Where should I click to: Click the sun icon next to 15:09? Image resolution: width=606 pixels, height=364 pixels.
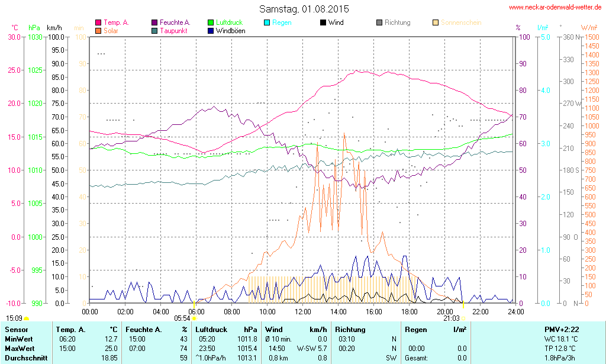(26, 318)
